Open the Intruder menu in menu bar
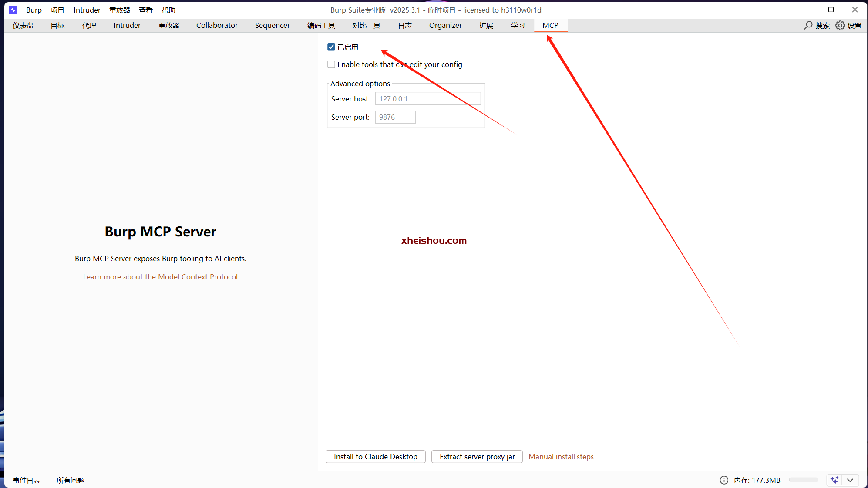The width and height of the screenshot is (868, 488). (87, 10)
